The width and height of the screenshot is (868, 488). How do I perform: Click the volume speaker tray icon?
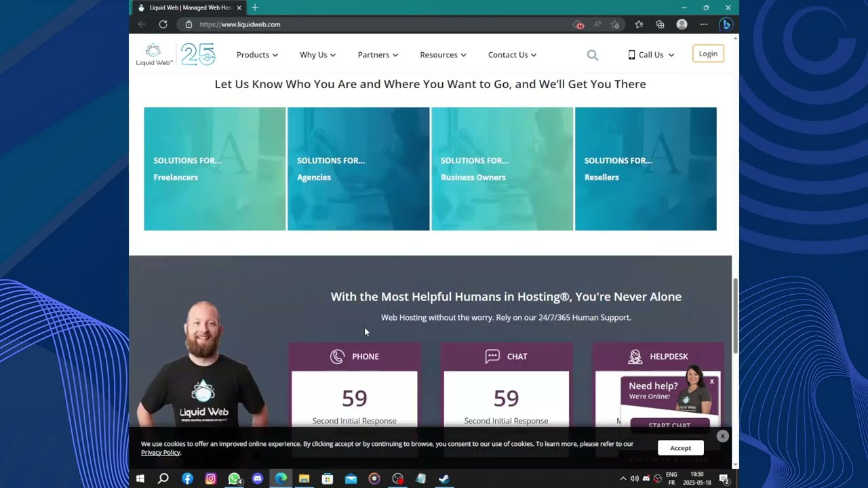(635, 479)
